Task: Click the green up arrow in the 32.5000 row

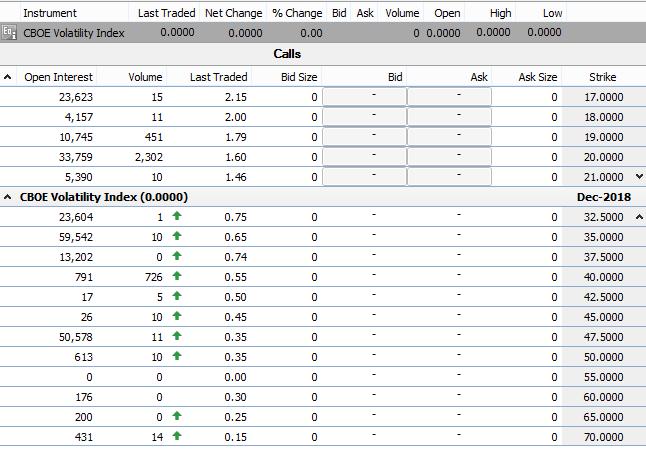Action: [177, 215]
